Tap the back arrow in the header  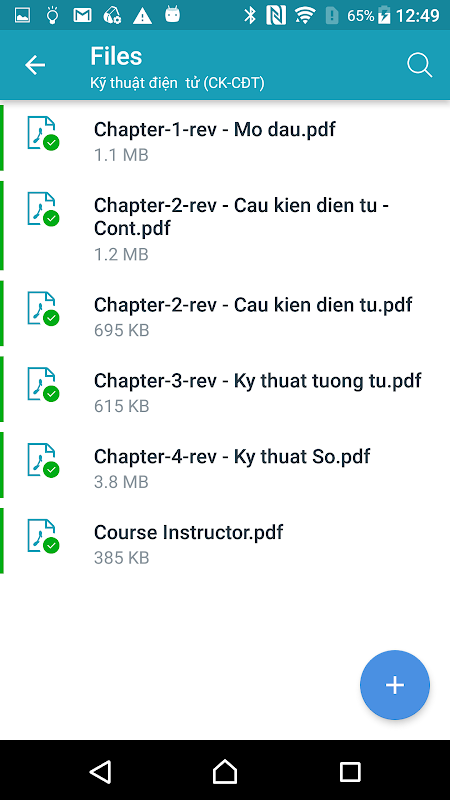pos(35,65)
